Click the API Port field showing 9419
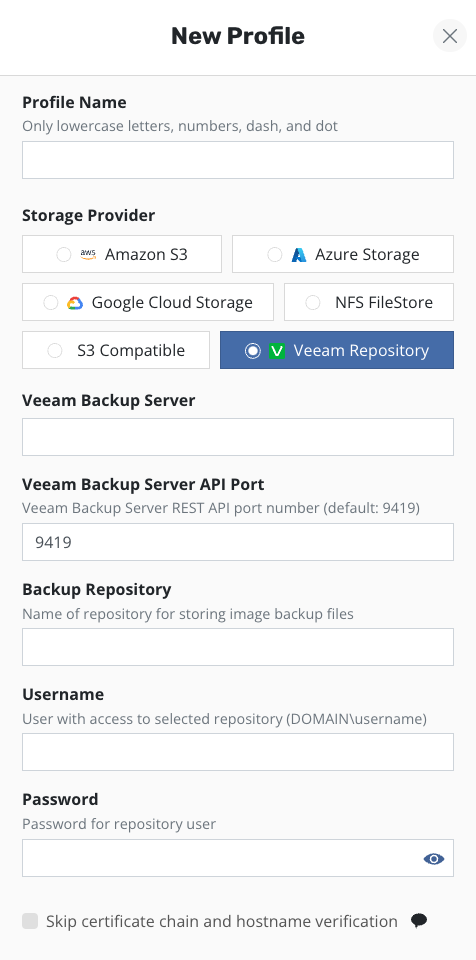 [x=238, y=542]
